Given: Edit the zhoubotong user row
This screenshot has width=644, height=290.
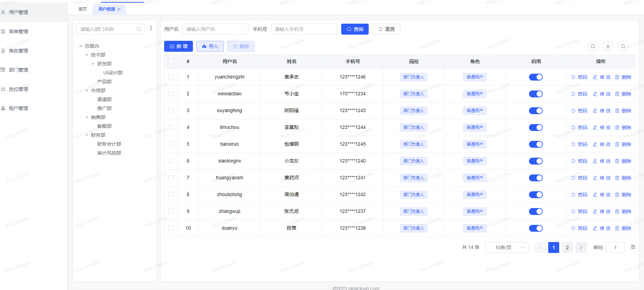Looking at the screenshot, I should 602,195.
